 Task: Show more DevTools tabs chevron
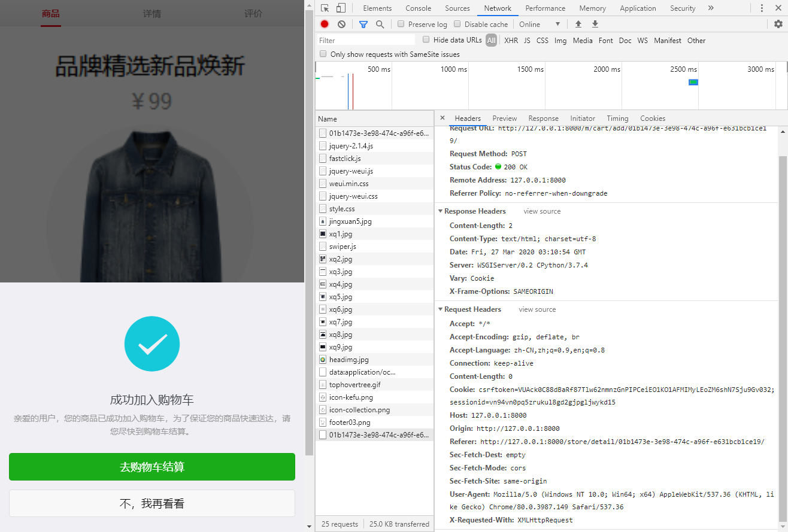click(711, 8)
